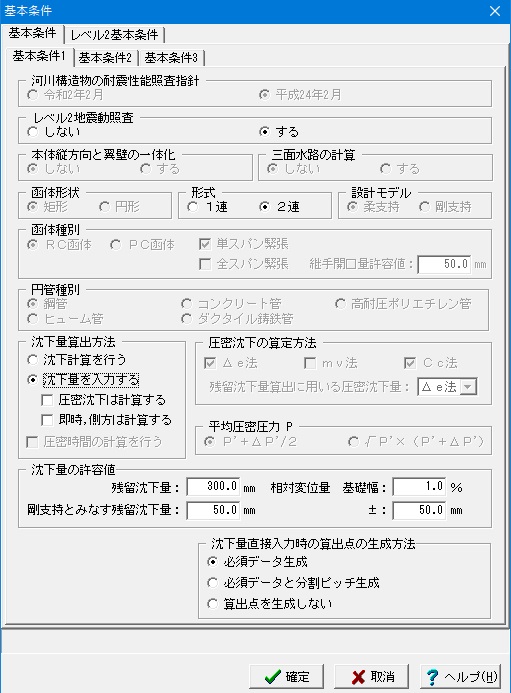Switch to the レベル2基本条件 tab

(x=114, y=34)
